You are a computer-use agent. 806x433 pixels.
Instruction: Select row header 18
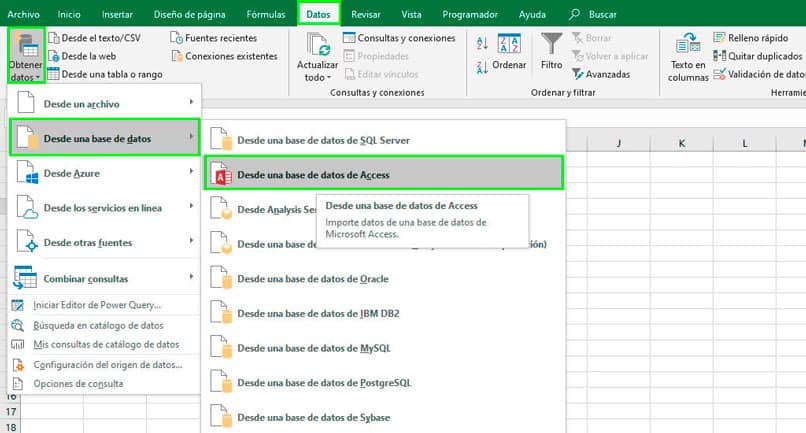click(11, 427)
